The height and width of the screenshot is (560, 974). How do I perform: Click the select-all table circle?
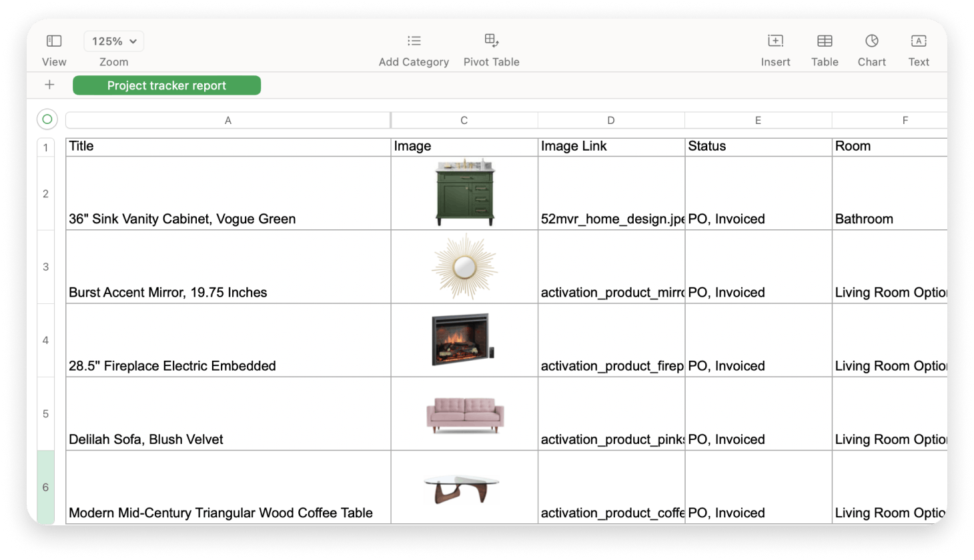[x=47, y=119]
